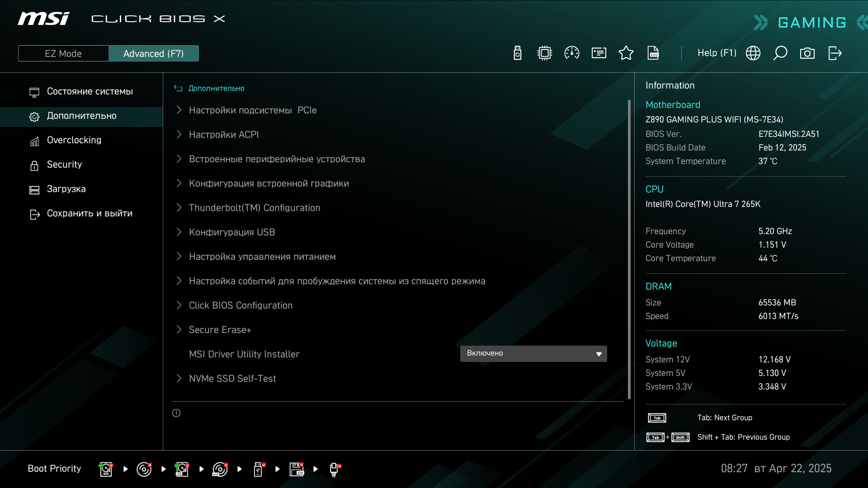
Task: Select the network cable boot device icon
Action: [x=335, y=470]
